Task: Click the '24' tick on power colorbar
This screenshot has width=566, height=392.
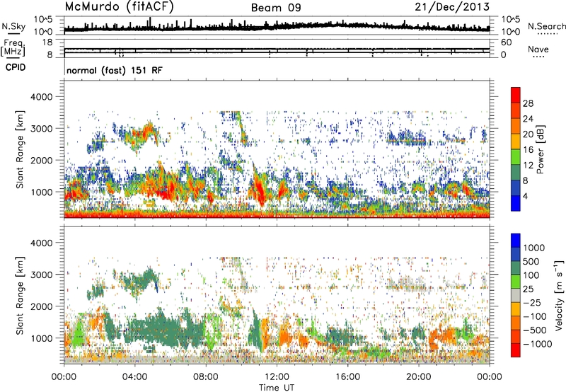Action: (528, 119)
